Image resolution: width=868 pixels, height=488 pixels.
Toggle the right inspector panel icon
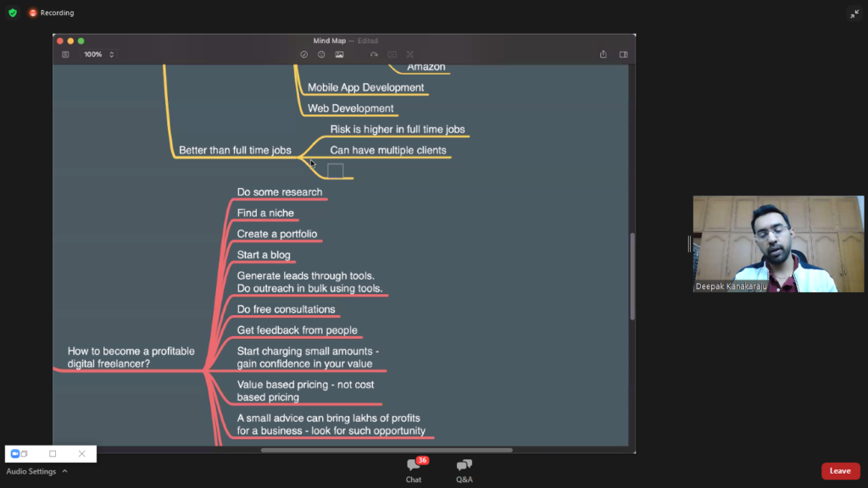pyautogui.click(x=623, y=54)
